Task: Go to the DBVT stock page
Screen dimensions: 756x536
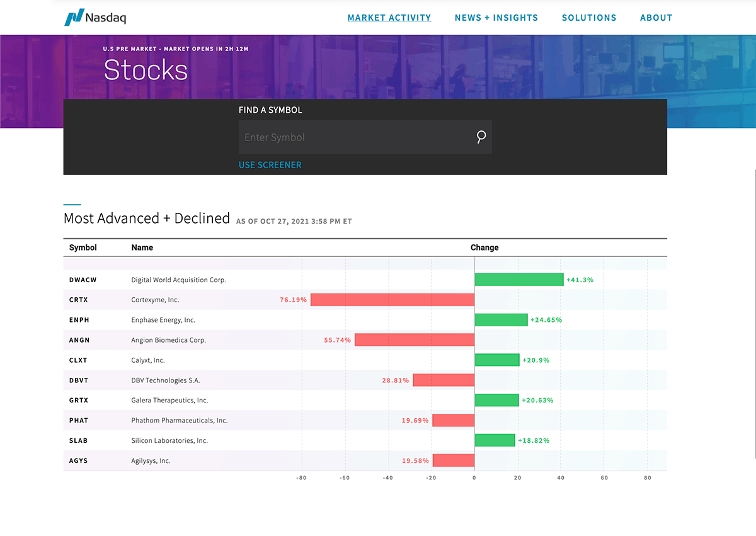Action: coord(79,380)
